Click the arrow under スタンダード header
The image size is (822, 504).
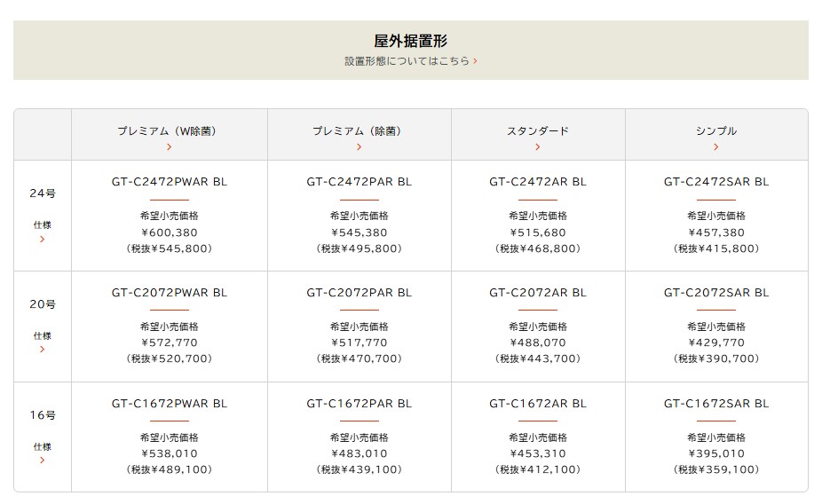pyautogui.click(x=538, y=147)
